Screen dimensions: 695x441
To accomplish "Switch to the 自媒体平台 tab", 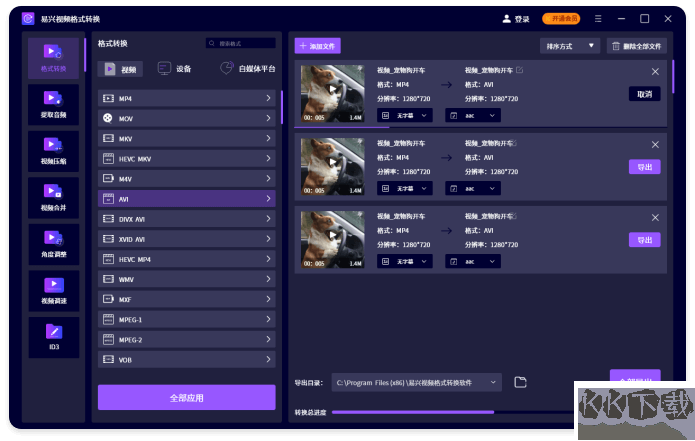I will (x=248, y=69).
